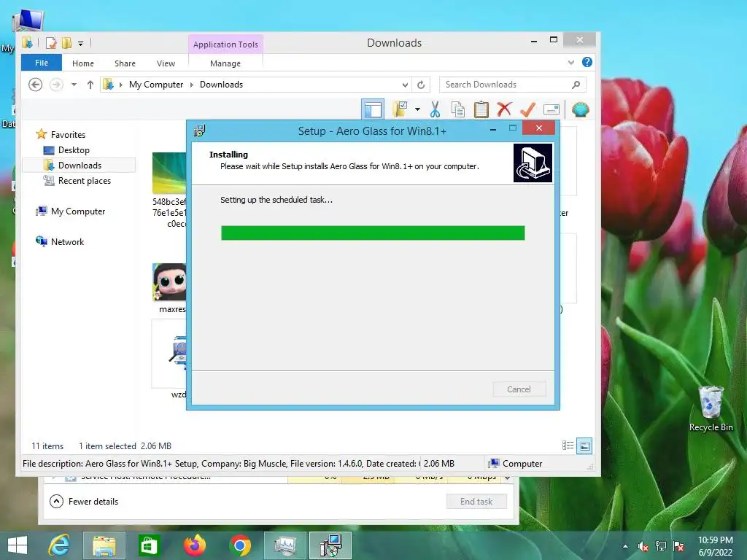Click the orange checkmark properties icon
This screenshot has width=747, height=560.
pyautogui.click(x=527, y=109)
